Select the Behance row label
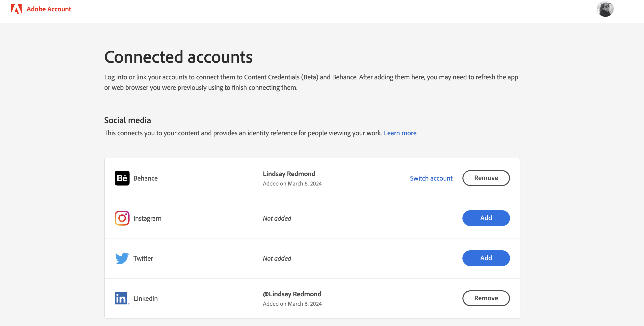 [x=145, y=178]
